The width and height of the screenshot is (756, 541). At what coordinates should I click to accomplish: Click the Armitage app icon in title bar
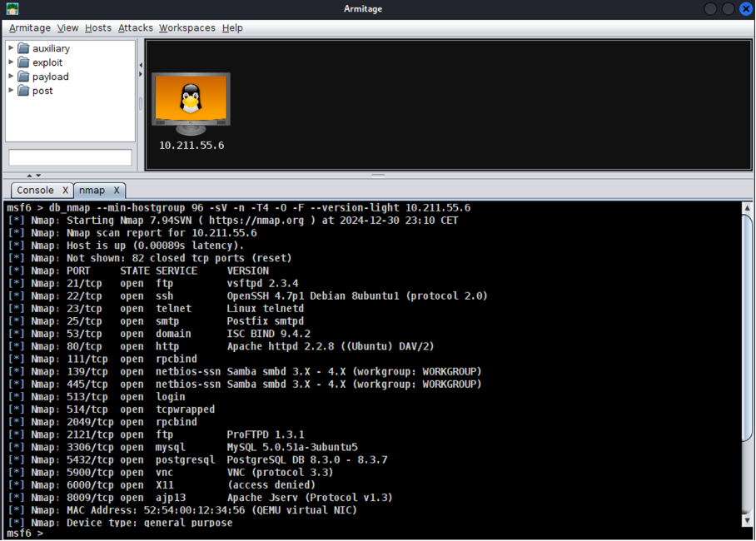click(12, 8)
